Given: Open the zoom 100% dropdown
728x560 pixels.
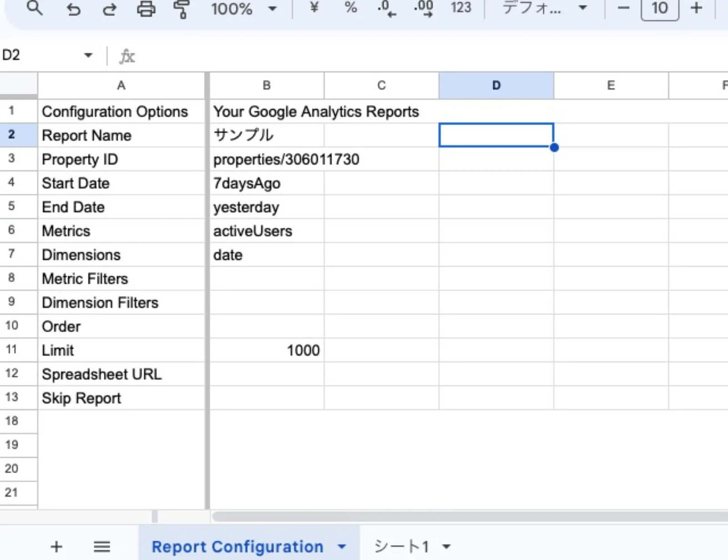Looking at the screenshot, I should 244,8.
